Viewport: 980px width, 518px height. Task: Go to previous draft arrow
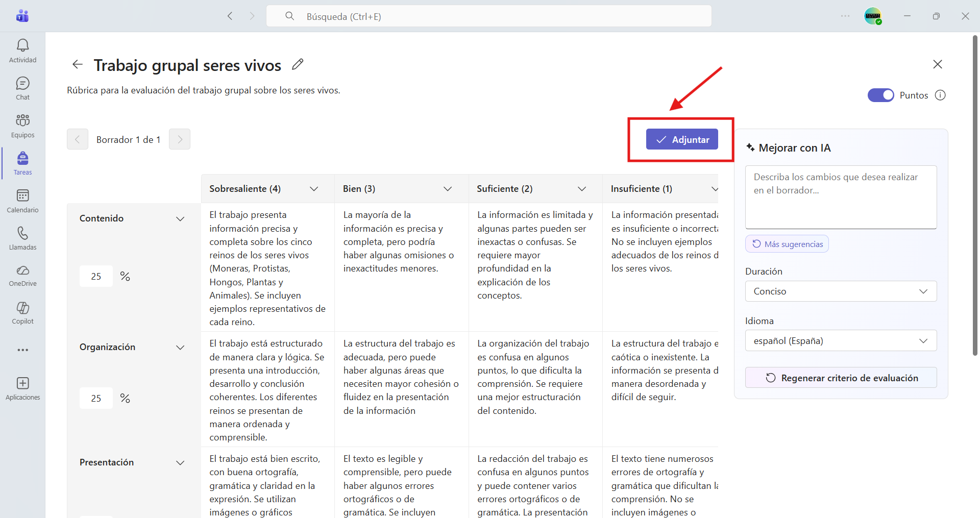pos(78,139)
